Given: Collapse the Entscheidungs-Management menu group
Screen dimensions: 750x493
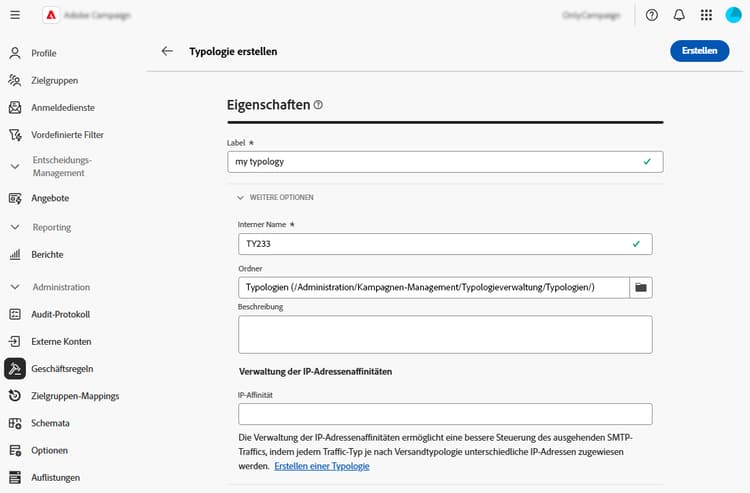Looking at the screenshot, I should pos(15,166).
